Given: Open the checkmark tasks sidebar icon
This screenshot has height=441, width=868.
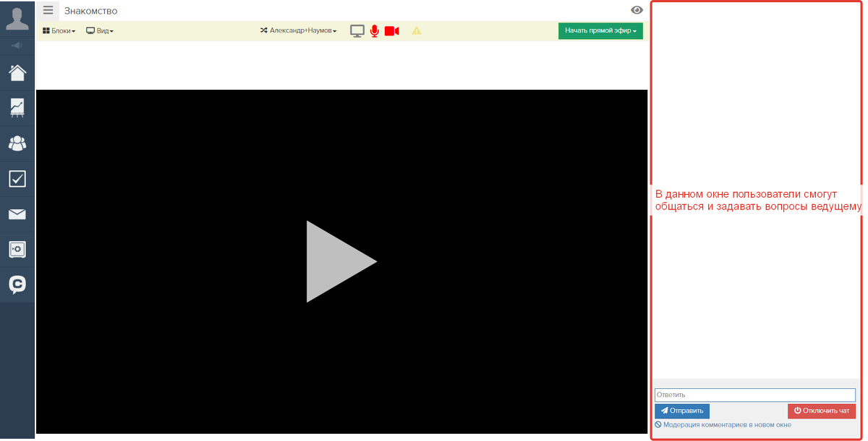Looking at the screenshot, I should (x=17, y=179).
